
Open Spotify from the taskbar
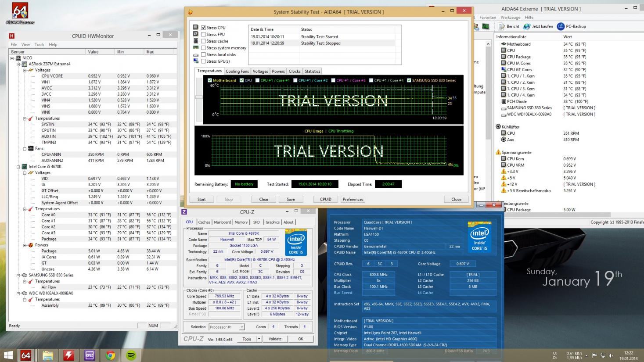pos(131,355)
